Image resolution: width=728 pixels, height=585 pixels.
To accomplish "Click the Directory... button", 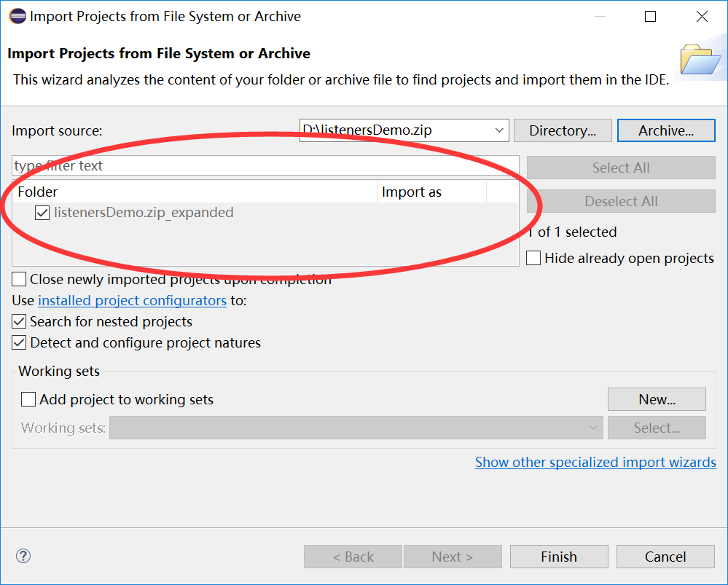I will point(563,130).
